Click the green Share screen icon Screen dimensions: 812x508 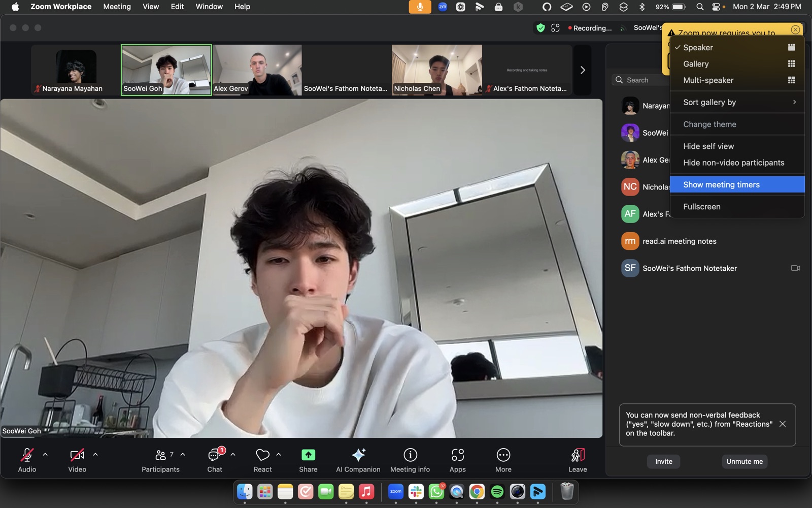click(x=308, y=455)
